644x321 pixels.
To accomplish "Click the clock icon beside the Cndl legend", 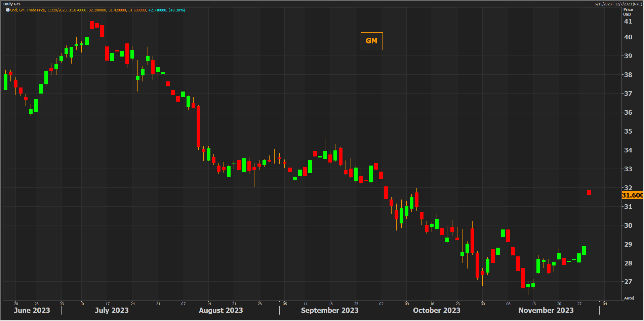I will coord(7,10).
